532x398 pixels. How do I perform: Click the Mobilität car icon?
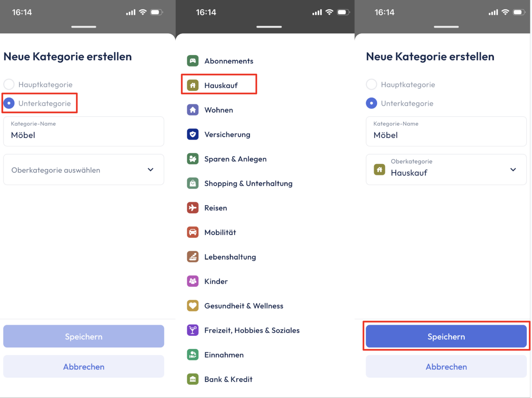pos(193,232)
